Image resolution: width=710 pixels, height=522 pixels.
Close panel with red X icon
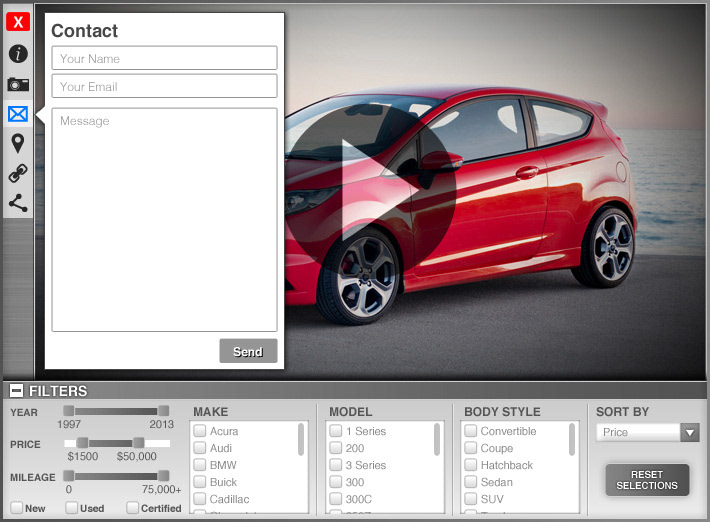pyautogui.click(x=18, y=21)
